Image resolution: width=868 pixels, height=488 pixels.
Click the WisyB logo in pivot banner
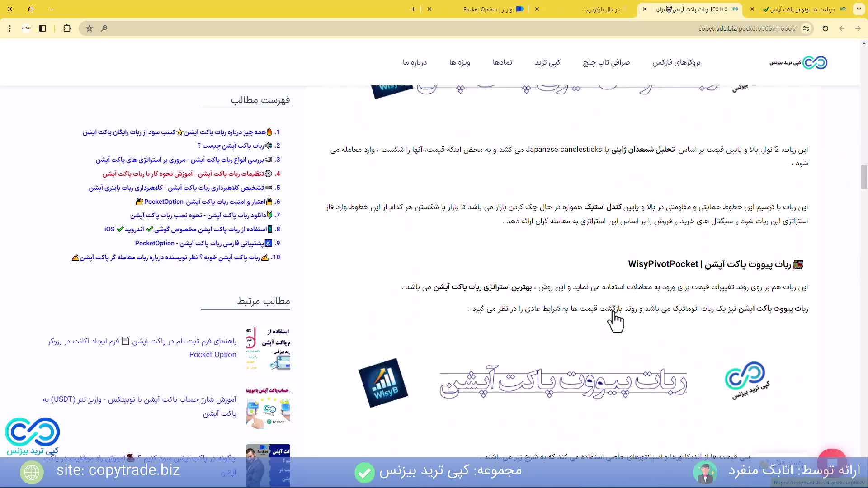383,383
